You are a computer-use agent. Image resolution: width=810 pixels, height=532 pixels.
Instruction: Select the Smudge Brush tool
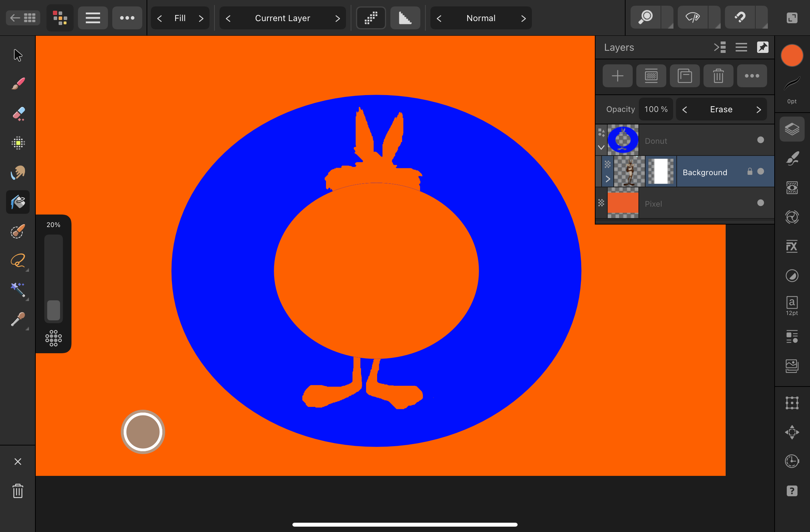click(x=18, y=172)
